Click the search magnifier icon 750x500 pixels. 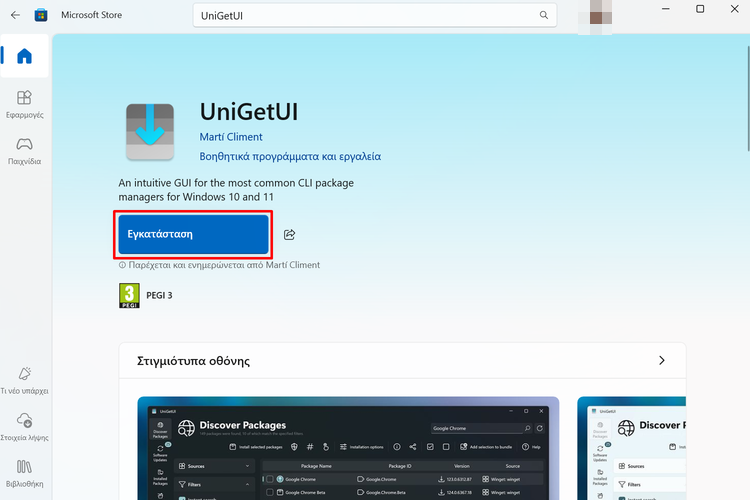click(x=544, y=15)
